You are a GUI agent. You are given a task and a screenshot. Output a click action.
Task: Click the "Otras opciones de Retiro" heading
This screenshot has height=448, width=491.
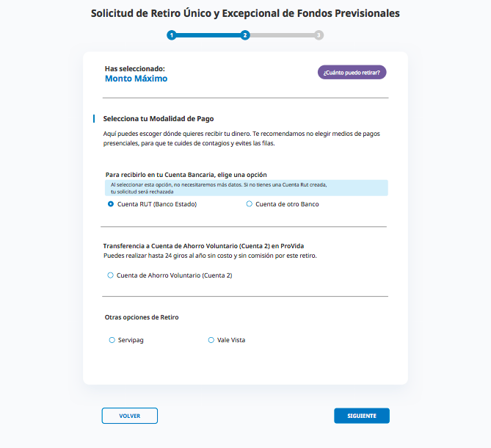click(x=142, y=317)
